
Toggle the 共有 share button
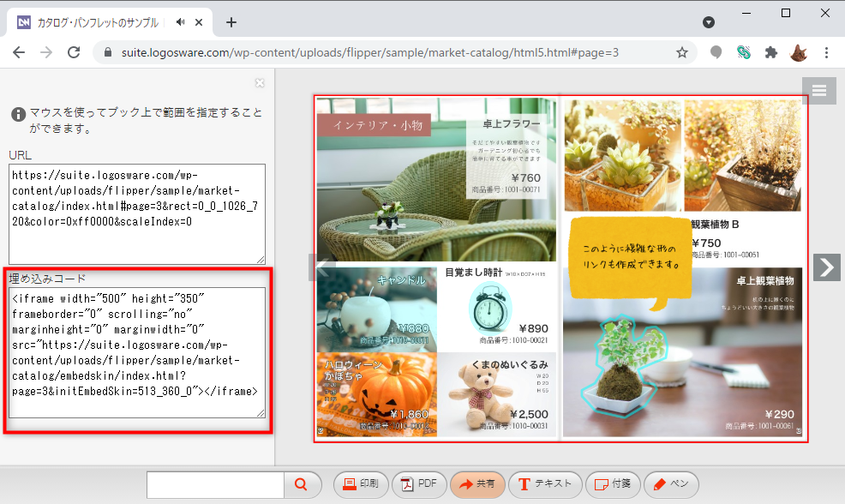point(477,484)
